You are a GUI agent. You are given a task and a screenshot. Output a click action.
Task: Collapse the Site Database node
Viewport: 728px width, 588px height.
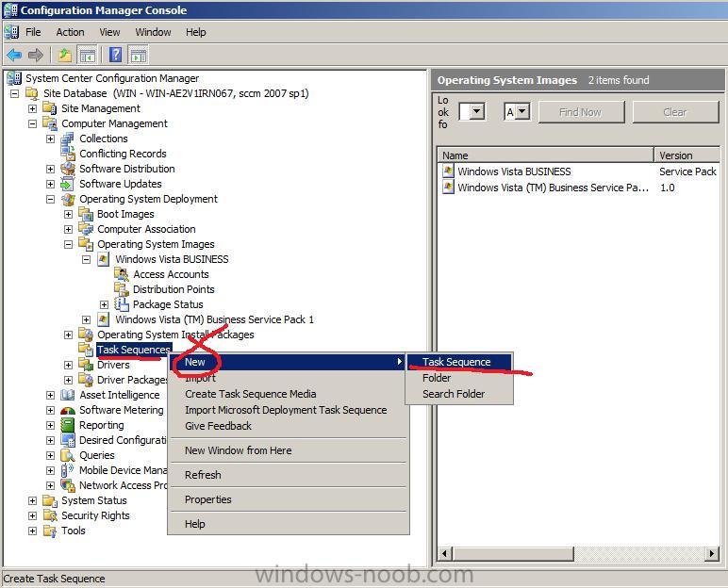(x=14, y=93)
